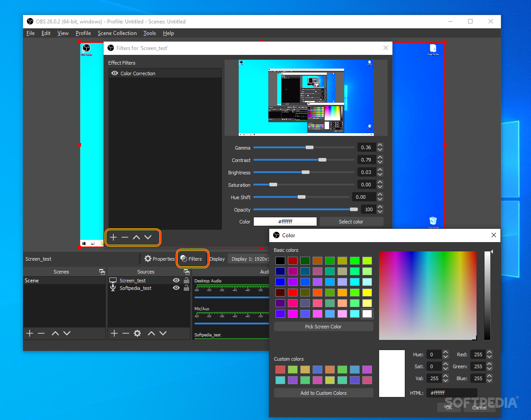Open the Display selection dropdown

click(x=249, y=258)
